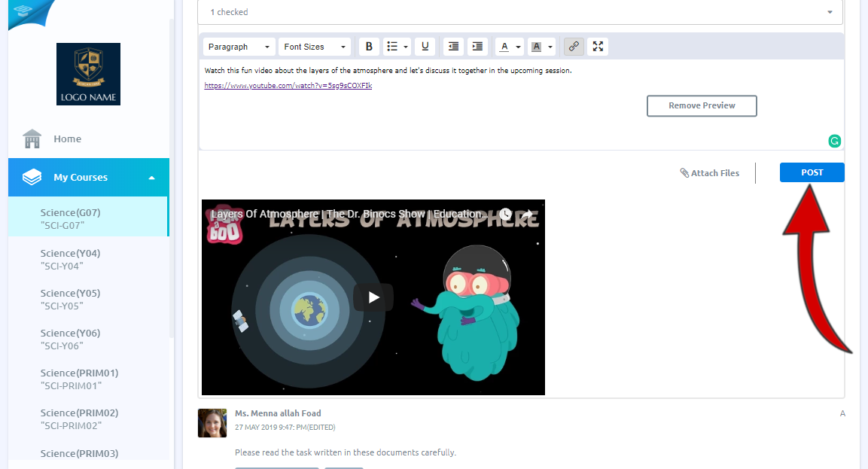Click the Grammarly icon in editor

(x=834, y=142)
